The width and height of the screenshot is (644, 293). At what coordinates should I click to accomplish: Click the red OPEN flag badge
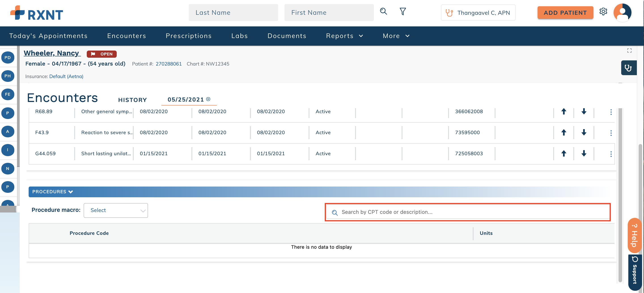[x=102, y=54]
